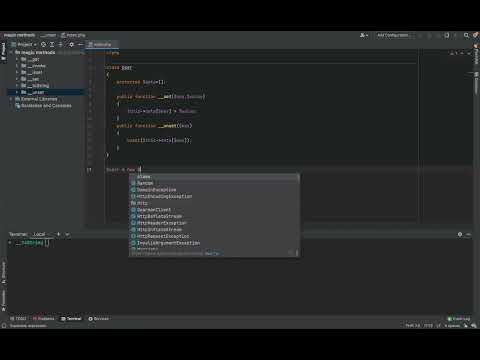Click tool windows toggle icon in status bar corner
The height and width of the screenshot is (360, 480).
(x=4, y=326)
